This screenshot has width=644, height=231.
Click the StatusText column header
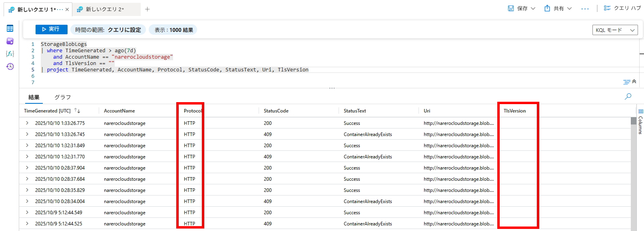355,111
